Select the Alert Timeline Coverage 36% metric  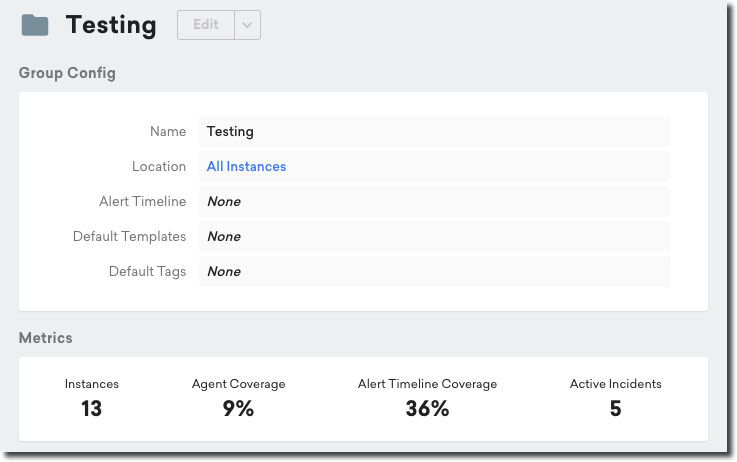[x=427, y=408]
